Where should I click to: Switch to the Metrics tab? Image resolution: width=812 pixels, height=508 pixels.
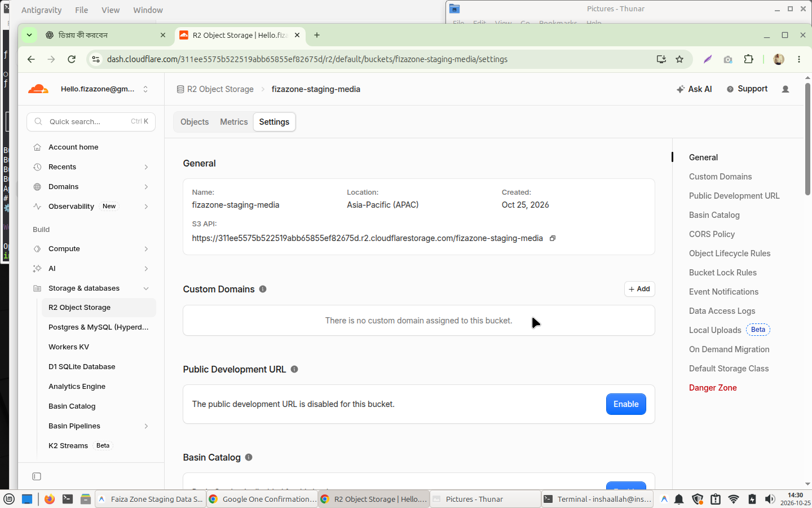tap(234, 122)
